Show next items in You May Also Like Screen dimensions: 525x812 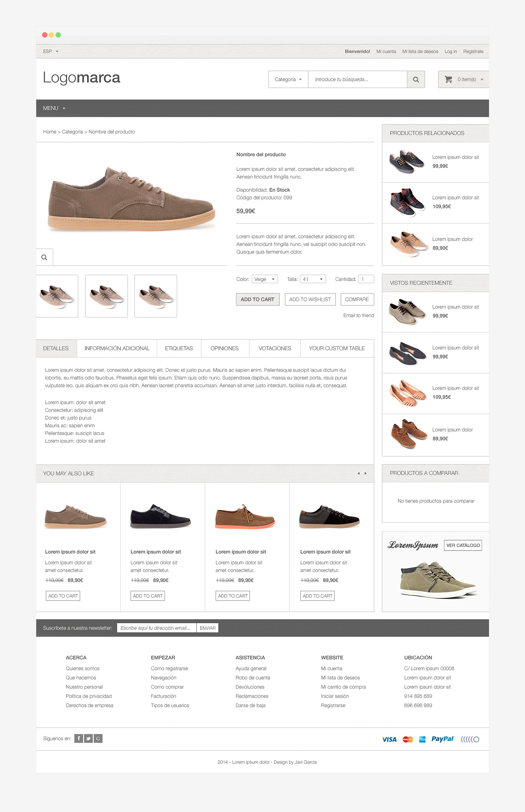pyautogui.click(x=366, y=473)
